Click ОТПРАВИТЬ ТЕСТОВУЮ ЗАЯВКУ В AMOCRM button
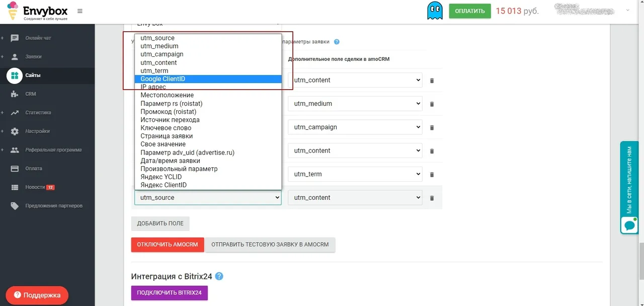 270,245
